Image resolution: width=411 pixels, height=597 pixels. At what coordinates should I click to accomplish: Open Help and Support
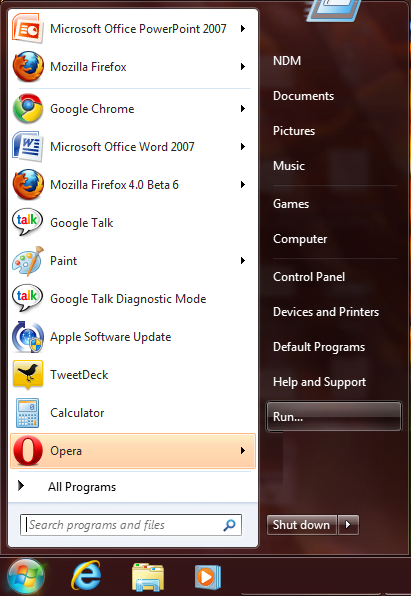tap(319, 382)
